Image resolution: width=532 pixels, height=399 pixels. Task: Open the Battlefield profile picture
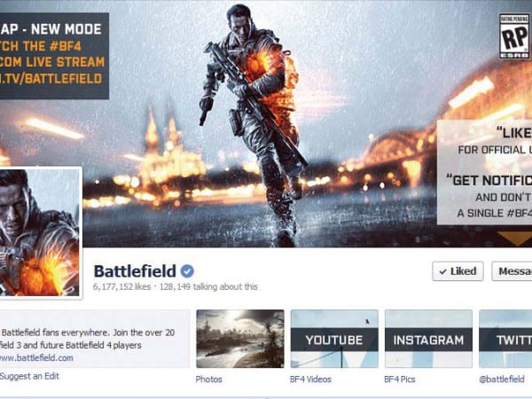click(x=39, y=232)
